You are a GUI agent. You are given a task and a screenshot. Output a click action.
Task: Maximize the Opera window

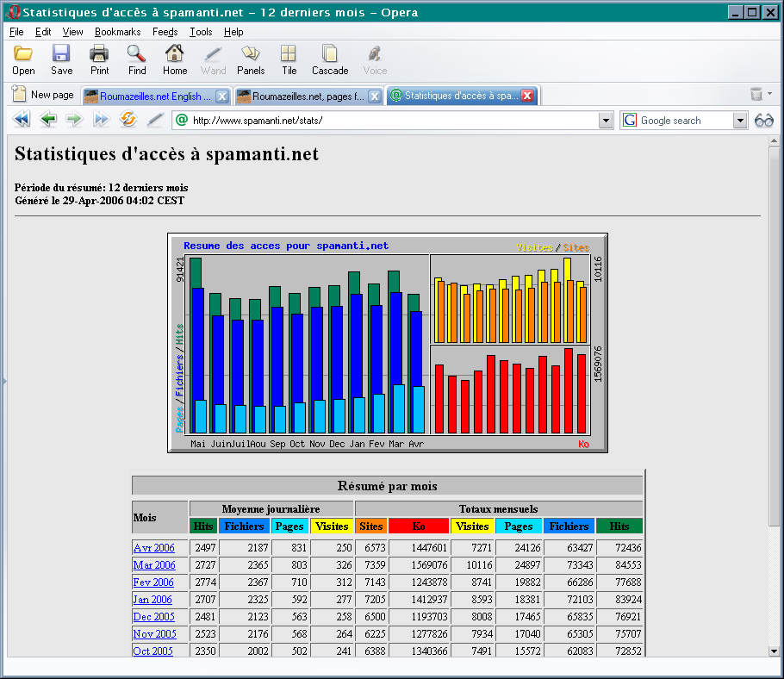click(752, 12)
